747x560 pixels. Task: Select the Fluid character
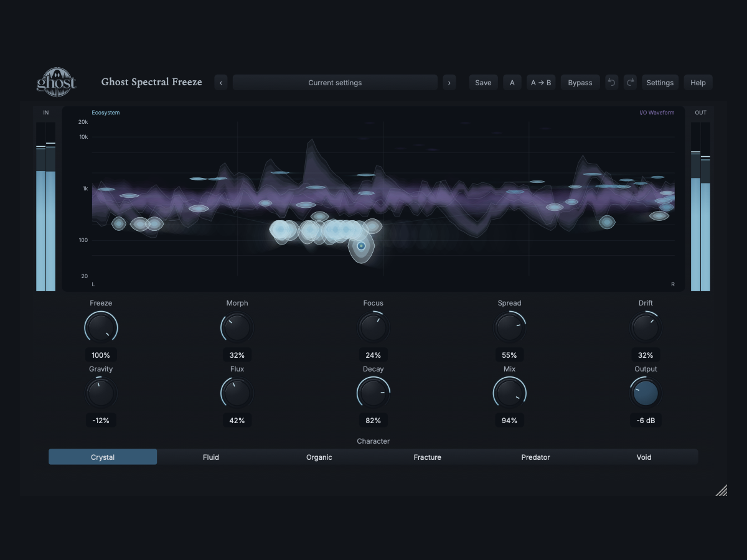click(x=211, y=457)
